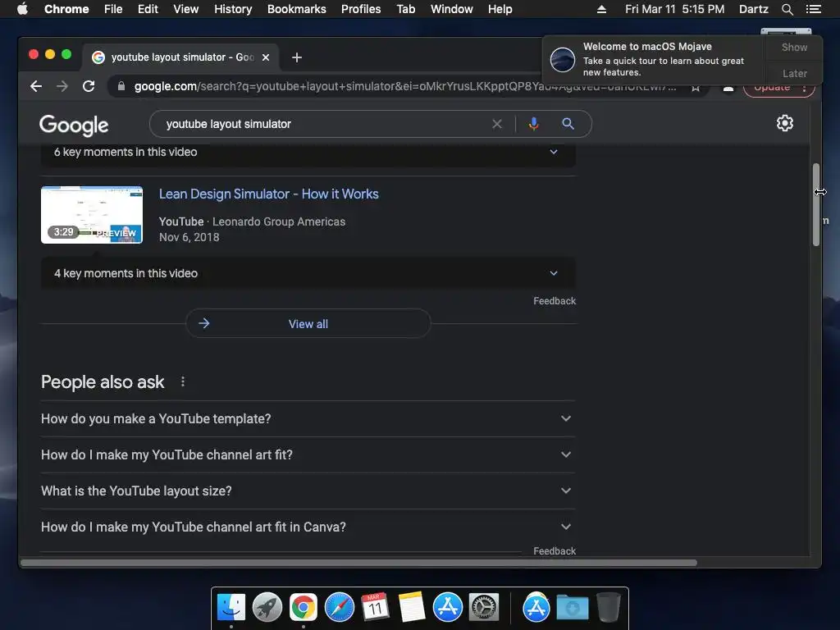Open Google quick settings gear

pos(785,123)
